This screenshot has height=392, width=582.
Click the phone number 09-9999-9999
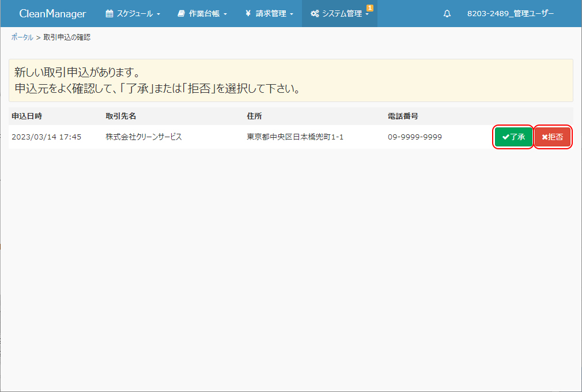pyautogui.click(x=415, y=137)
